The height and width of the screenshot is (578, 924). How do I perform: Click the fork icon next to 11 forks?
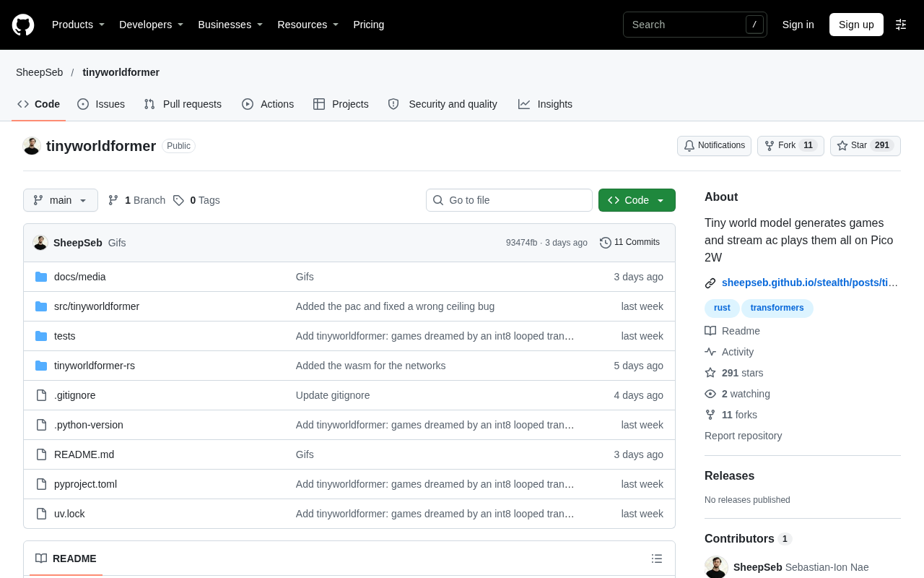pyautogui.click(x=710, y=415)
